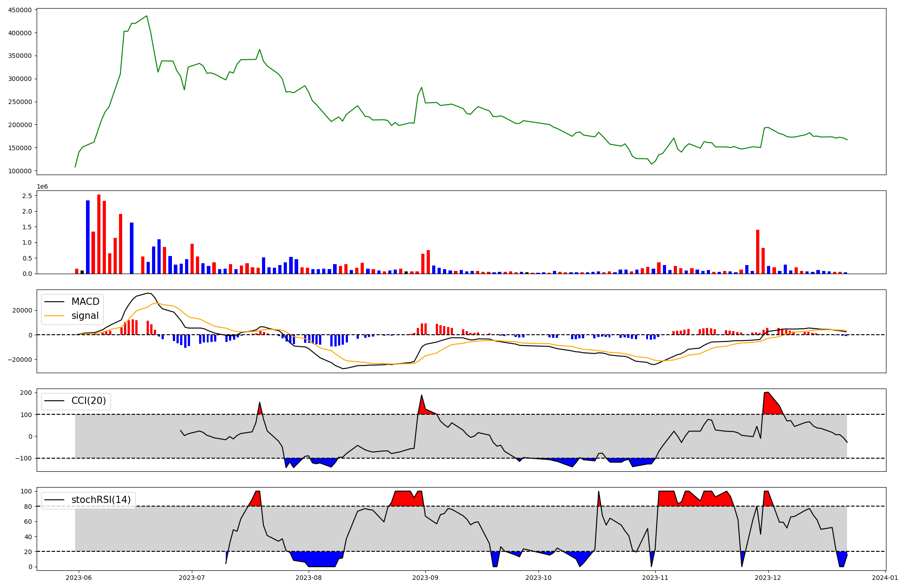Click the 100000 price axis label

tap(20, 171)
